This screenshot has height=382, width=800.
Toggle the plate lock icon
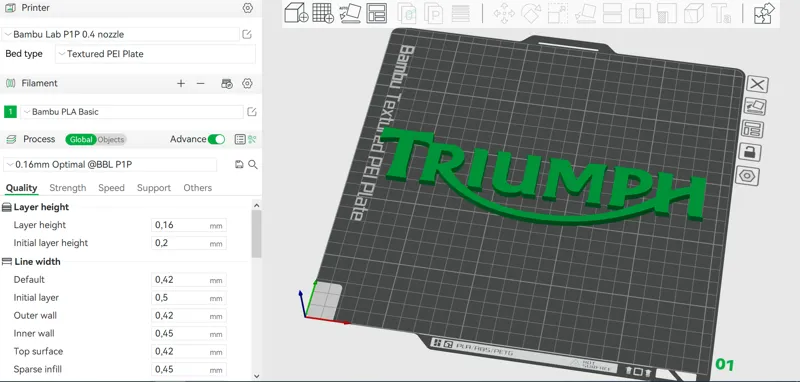point(750,152)
